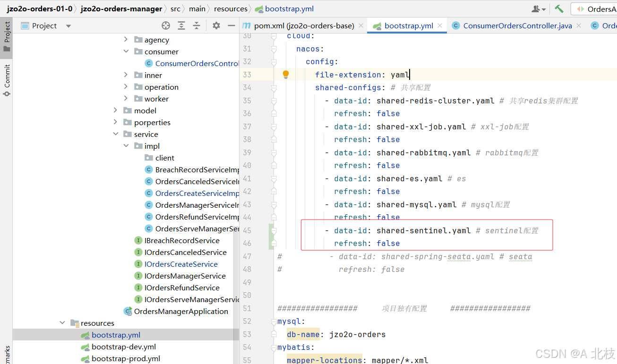Click shared-sentinel.yaml text on line 45

(x=423, y=230)
